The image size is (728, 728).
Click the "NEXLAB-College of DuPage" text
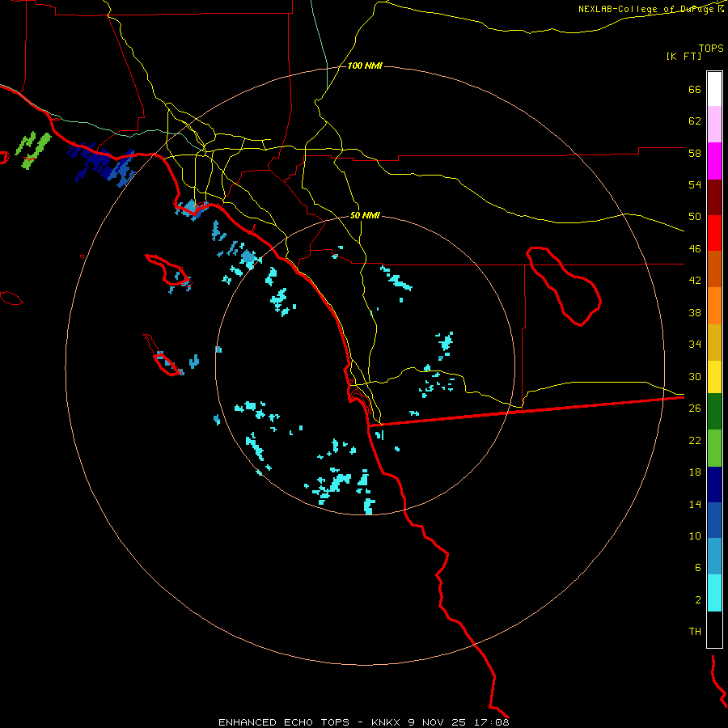tap(645, 9)
